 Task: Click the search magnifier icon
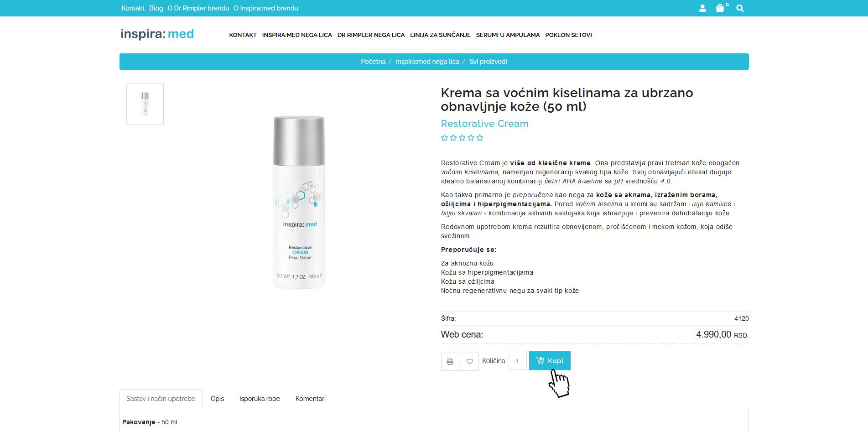740,8
